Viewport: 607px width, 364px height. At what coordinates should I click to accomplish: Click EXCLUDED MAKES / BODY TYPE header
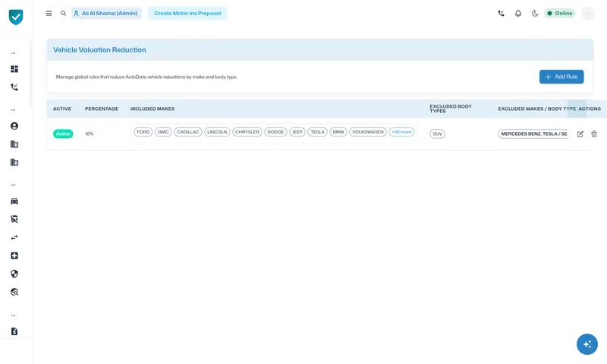click(x=536, y=108)
